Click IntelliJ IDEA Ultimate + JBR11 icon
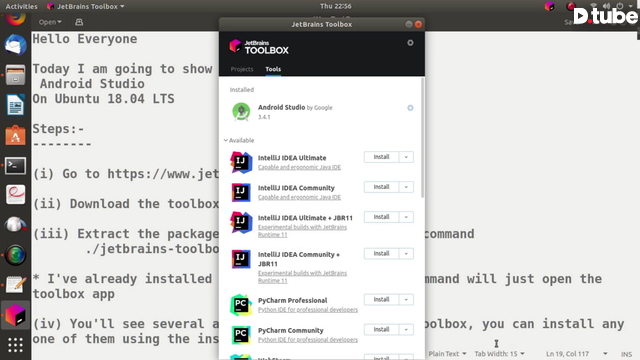Image resolution: width=640 pixels, height=360 pixels. click(241, 222)
